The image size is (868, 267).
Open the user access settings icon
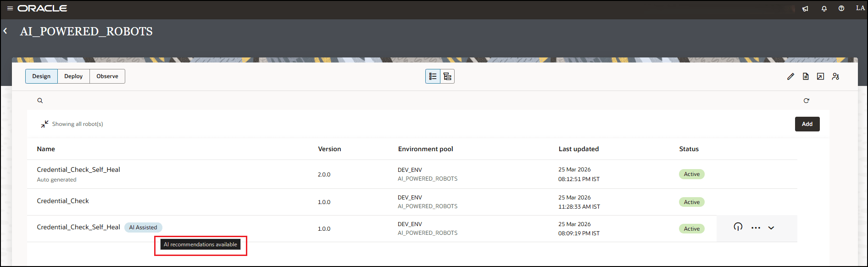(835, 76)
